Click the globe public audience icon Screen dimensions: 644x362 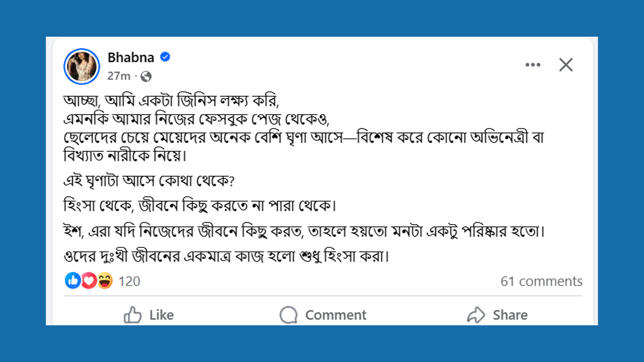pos(146,76)
